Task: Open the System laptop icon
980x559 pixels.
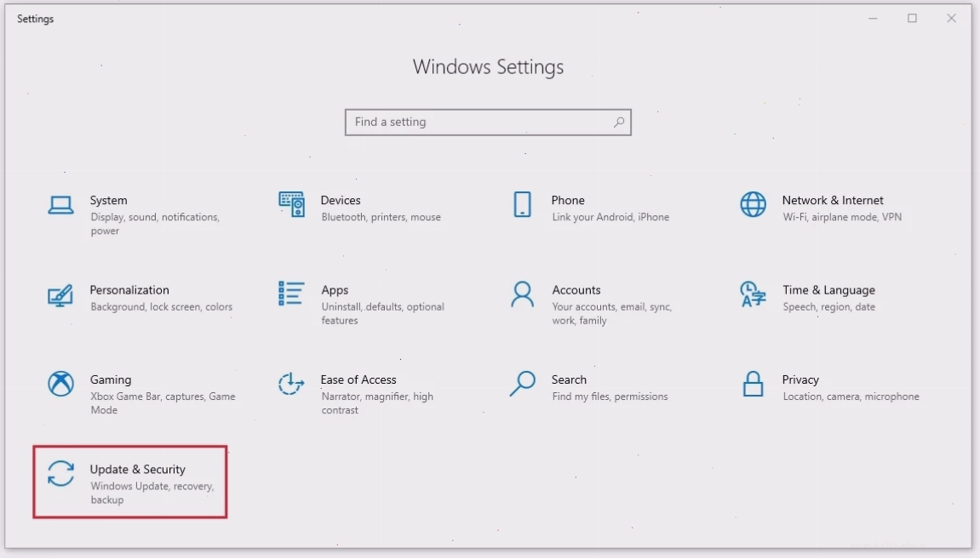Action: [60, 205]
